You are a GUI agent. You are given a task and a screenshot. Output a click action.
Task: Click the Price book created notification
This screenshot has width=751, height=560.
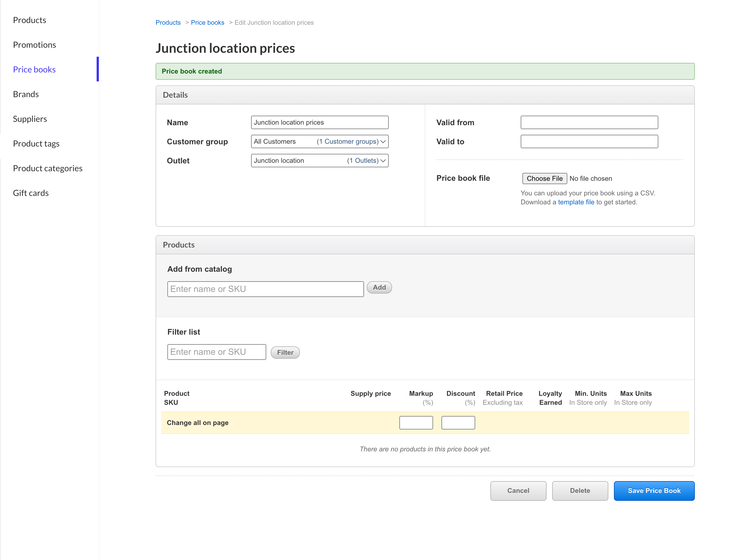(425, 71)
